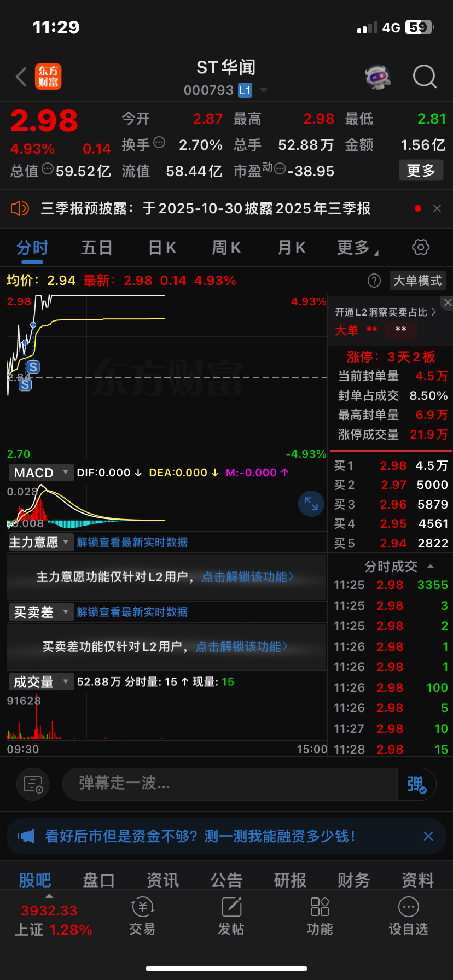Tap the search magnifier icon

[425, 77]
